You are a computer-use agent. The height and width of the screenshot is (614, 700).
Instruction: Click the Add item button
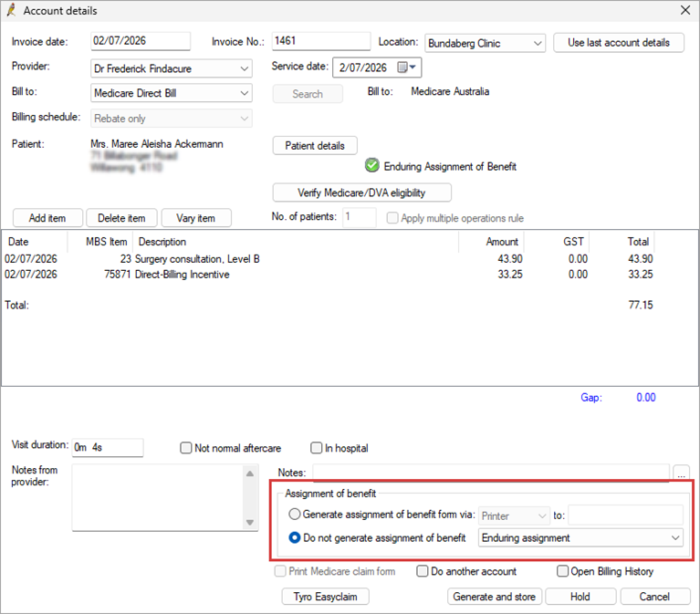click(x=47, y=218)
